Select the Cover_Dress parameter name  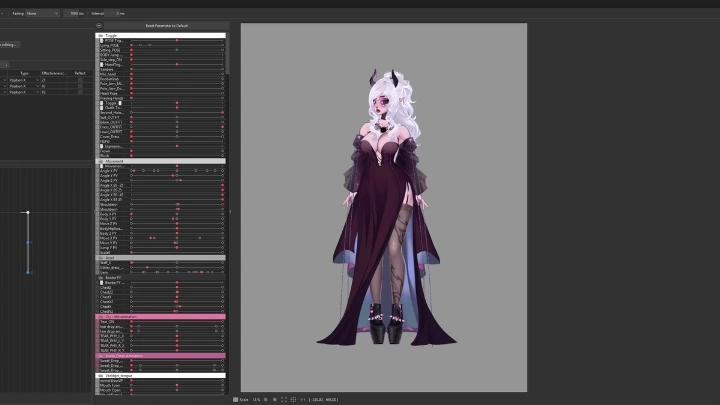(x=110, y=136)
